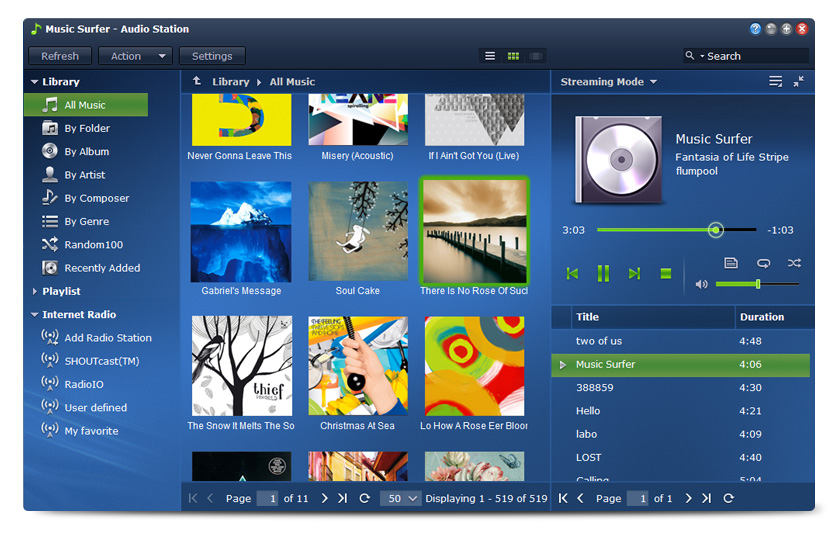
Task: Skip to the previous track
Action: point(572,274)
